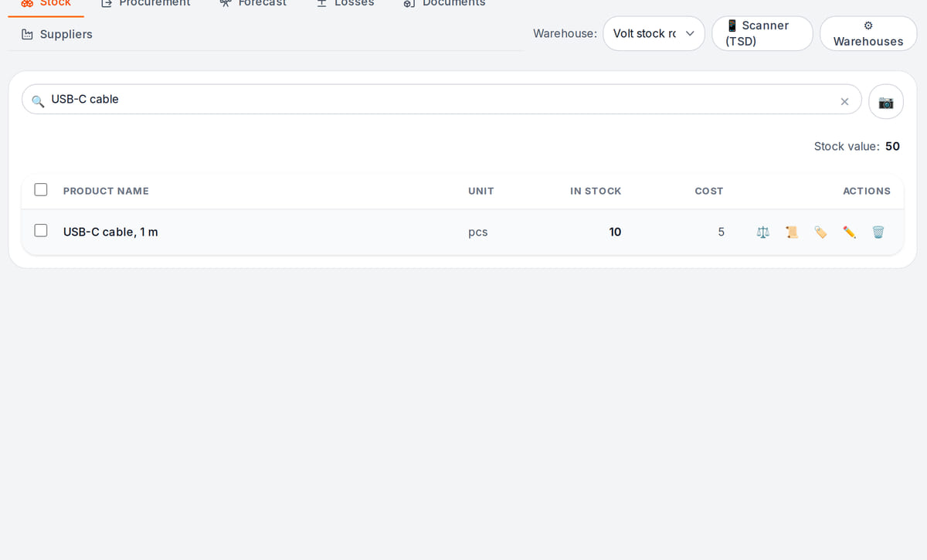Click the UNIT column header

coord(480,191)
